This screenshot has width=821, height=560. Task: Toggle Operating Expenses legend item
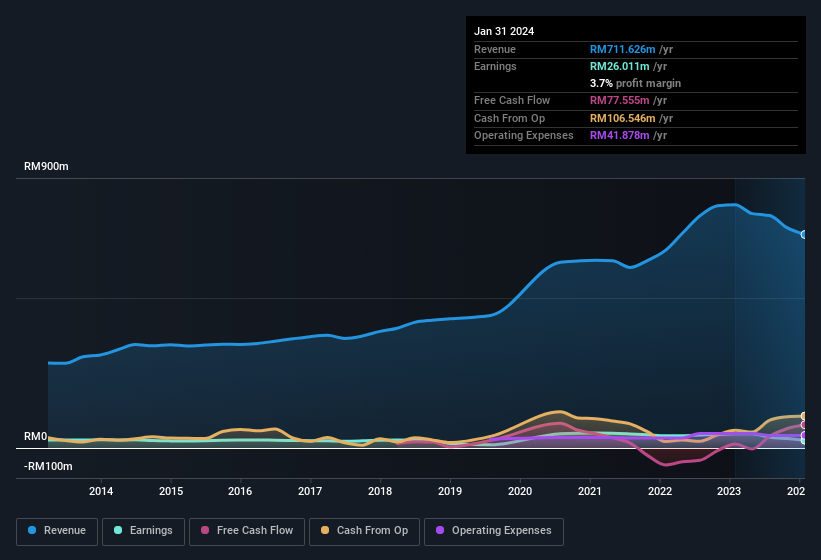493,531
